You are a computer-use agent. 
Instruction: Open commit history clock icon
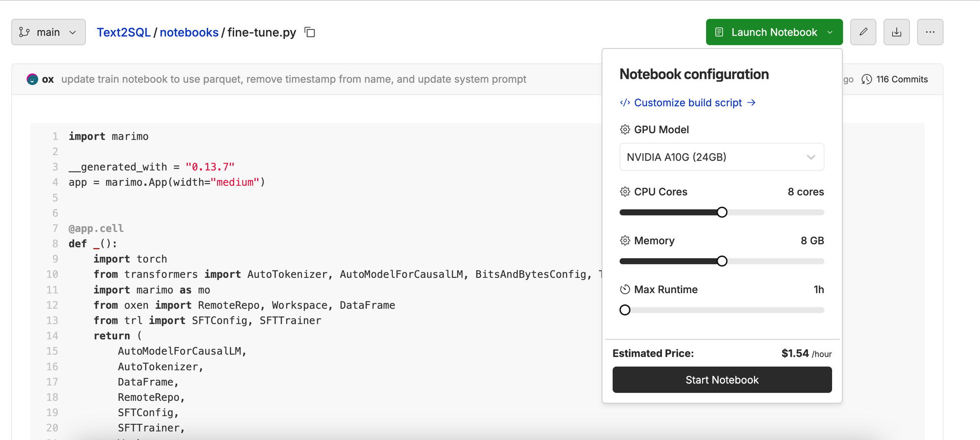[x=867, y=79]
